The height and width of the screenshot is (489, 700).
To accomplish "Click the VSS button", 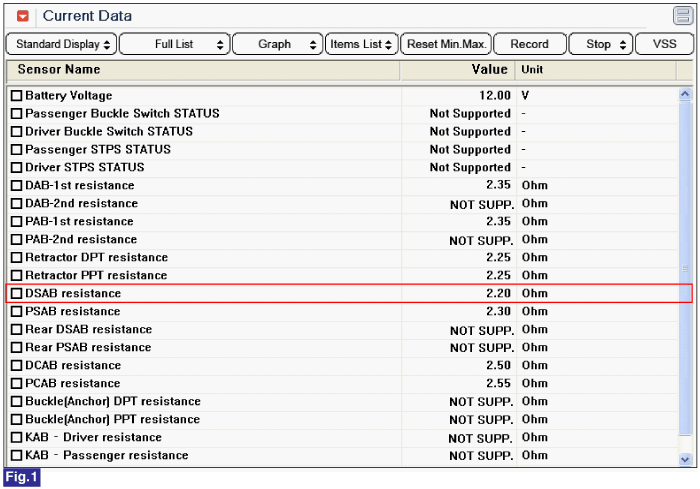I will pos(664,44).
